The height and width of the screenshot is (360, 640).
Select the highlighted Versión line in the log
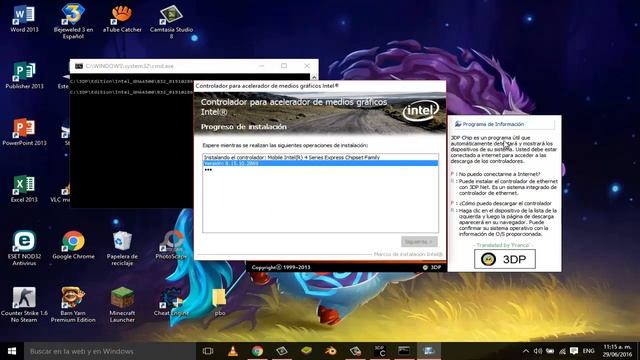[x=320, y=163]
